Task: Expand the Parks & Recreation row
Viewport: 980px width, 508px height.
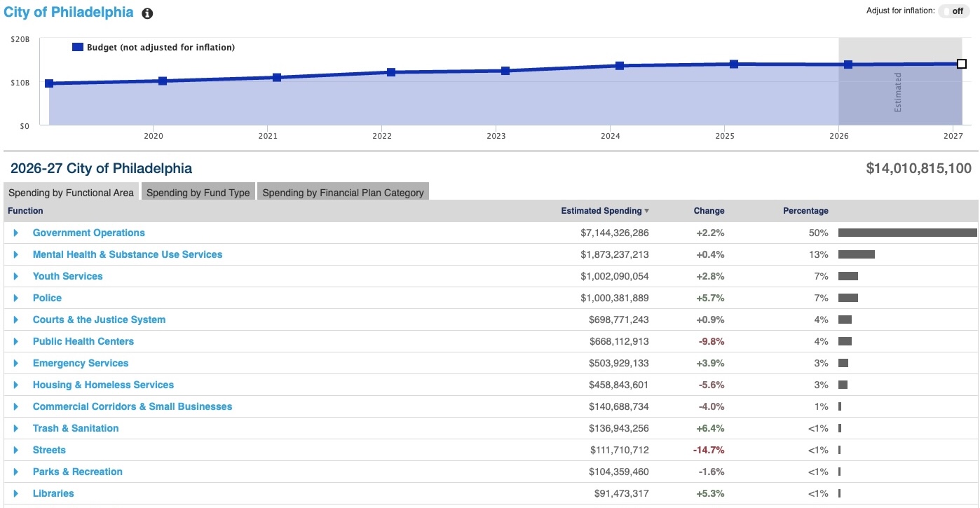Action: [16, 472]
